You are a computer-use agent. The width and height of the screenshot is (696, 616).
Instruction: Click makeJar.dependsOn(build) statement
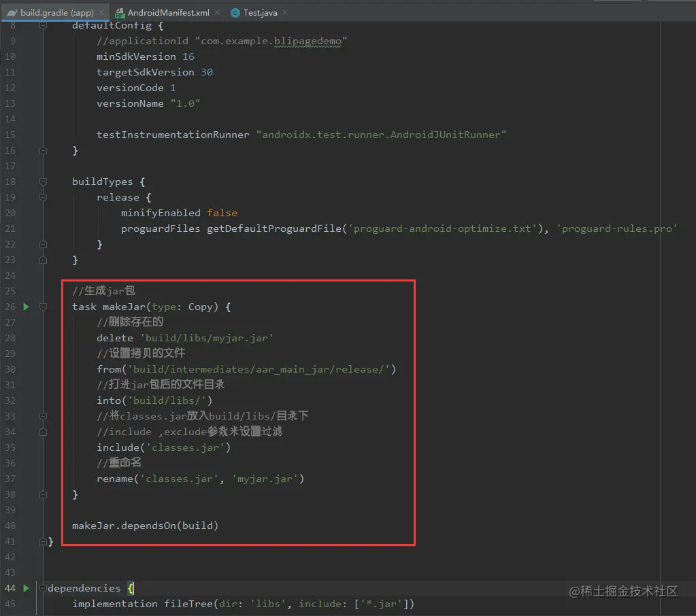point(145,526)
